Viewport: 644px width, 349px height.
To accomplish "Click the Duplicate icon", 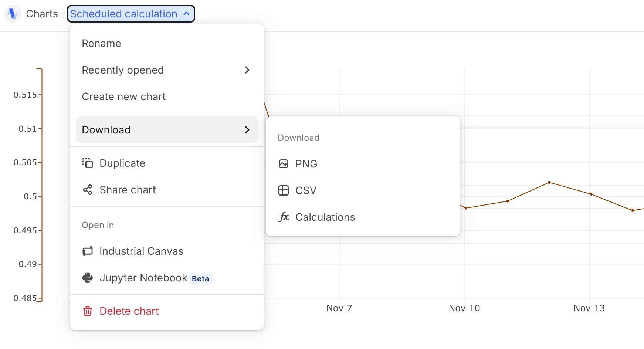I will [88, 163].
